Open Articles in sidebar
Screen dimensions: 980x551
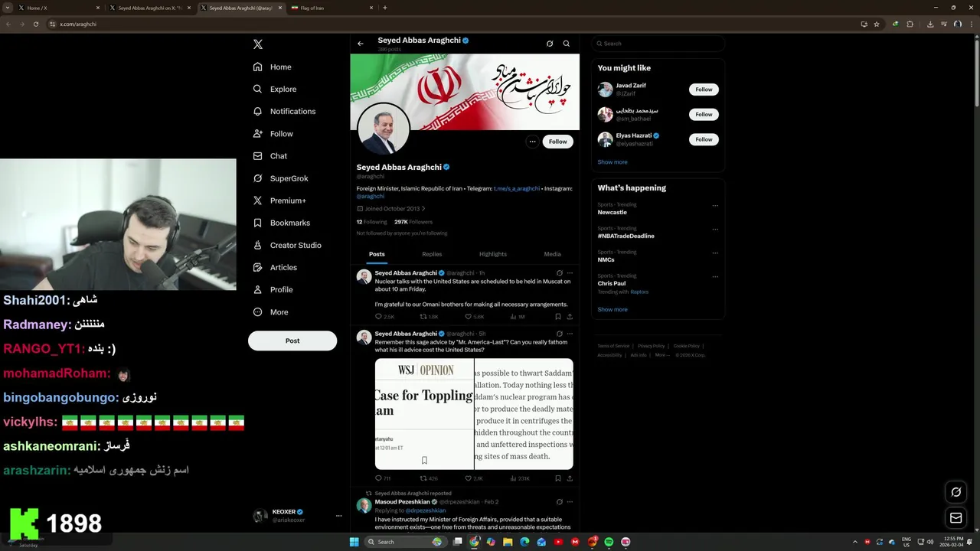275,267
